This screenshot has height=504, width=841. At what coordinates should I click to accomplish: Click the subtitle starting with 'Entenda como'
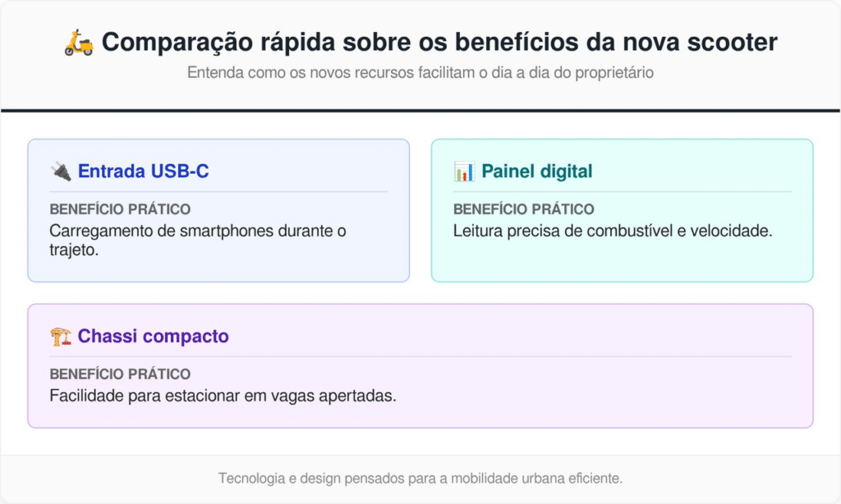[420, 72]
